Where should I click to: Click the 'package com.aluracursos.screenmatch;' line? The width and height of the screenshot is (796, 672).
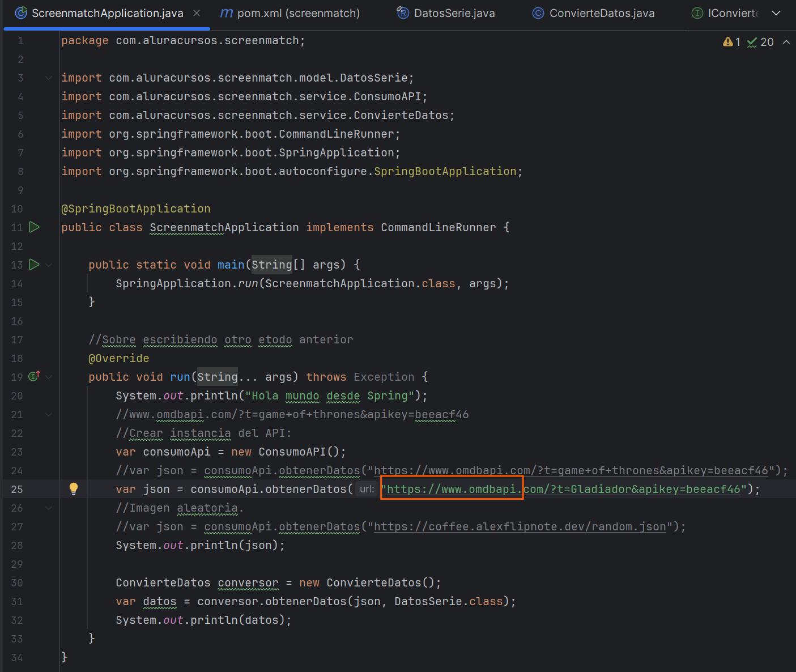(x=184, y=40)
